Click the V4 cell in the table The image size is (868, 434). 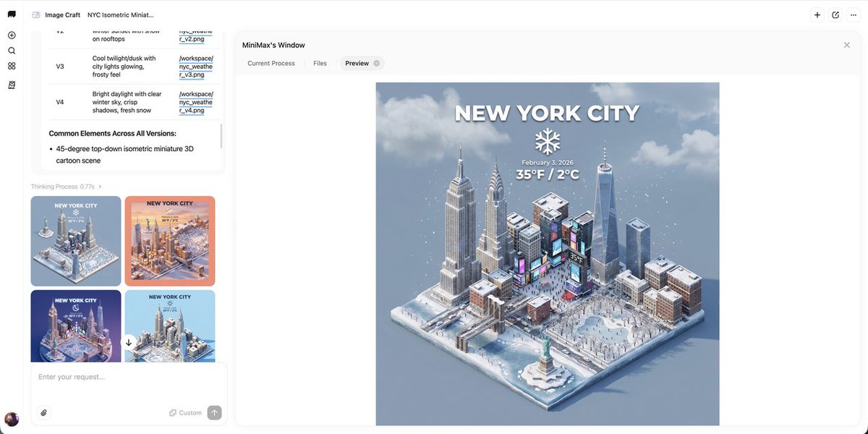click(60, 102)
